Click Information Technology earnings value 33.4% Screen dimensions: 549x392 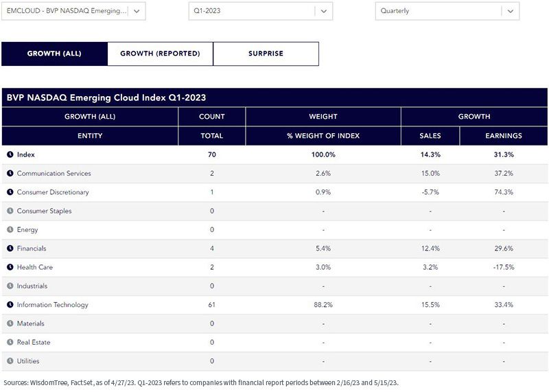point(504,305)
